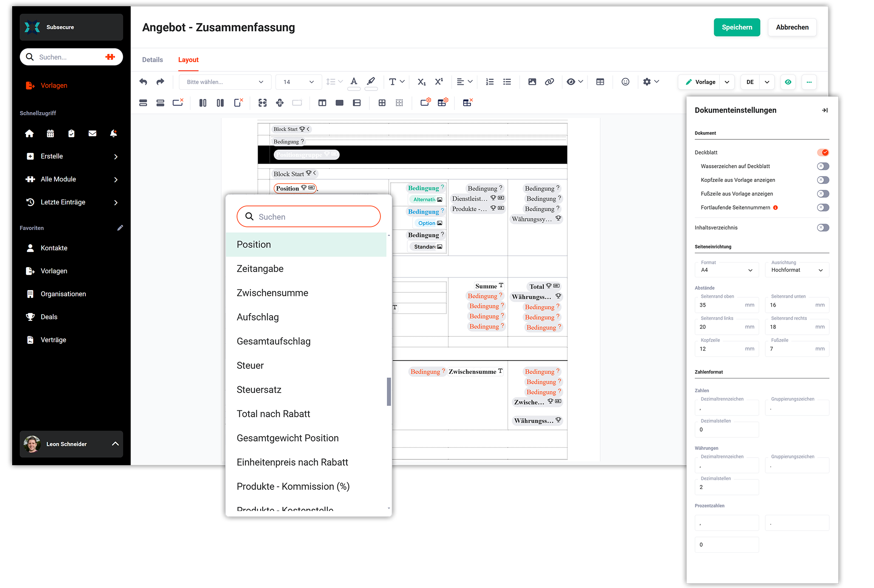Screen dimensions: 874x588
Task: Enable Wasserzeichen auf Deckblatt
Action: pos(823,166)
